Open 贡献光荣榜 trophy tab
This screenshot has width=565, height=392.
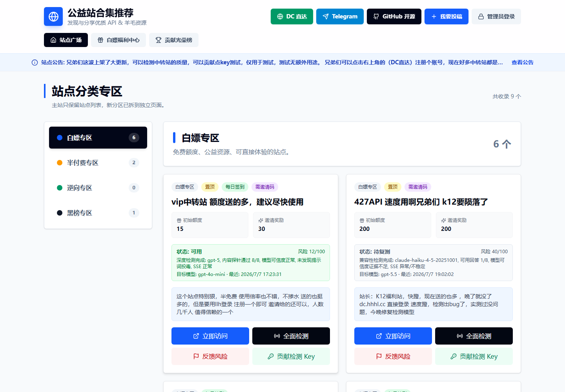[174, 40]
